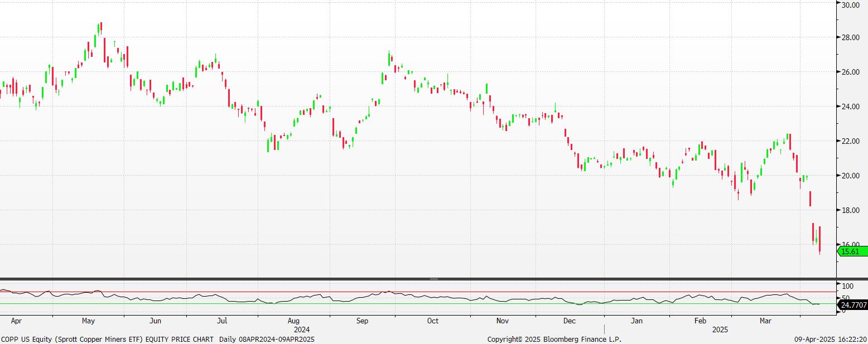
Task: Select the 26.00 price axis label
Action: tap(850, 72)
